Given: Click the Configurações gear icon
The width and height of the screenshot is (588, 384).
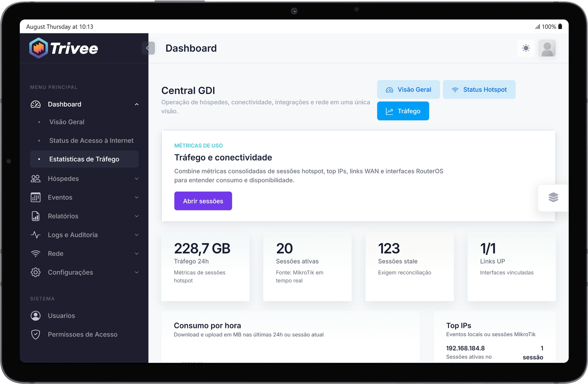Looking at the screenshot, I should point(36,272).
